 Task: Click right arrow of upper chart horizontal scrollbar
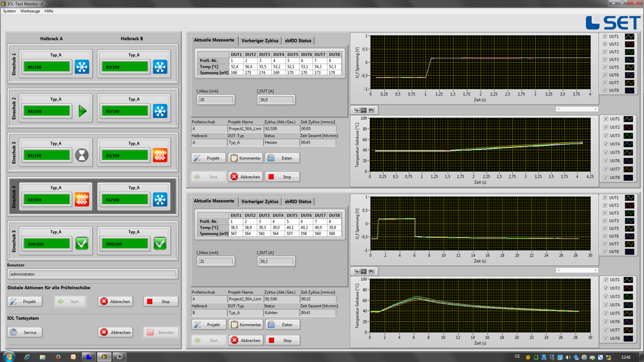(596, 109)
